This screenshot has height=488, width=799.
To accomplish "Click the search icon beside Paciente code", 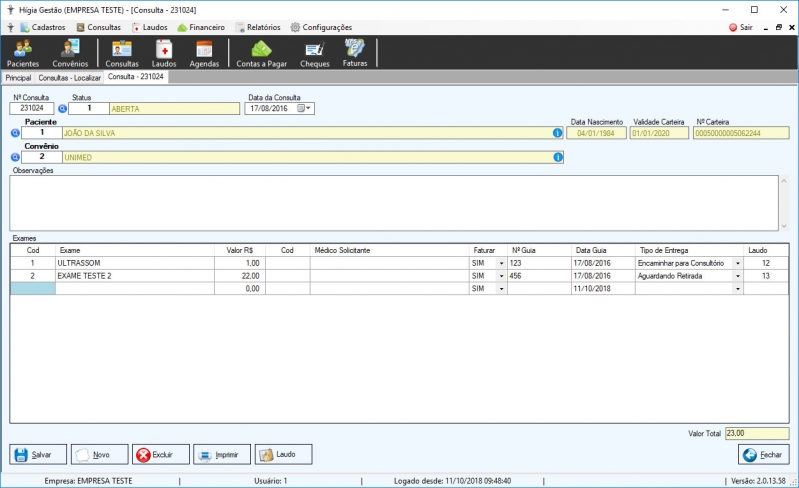I will [15, 133].
